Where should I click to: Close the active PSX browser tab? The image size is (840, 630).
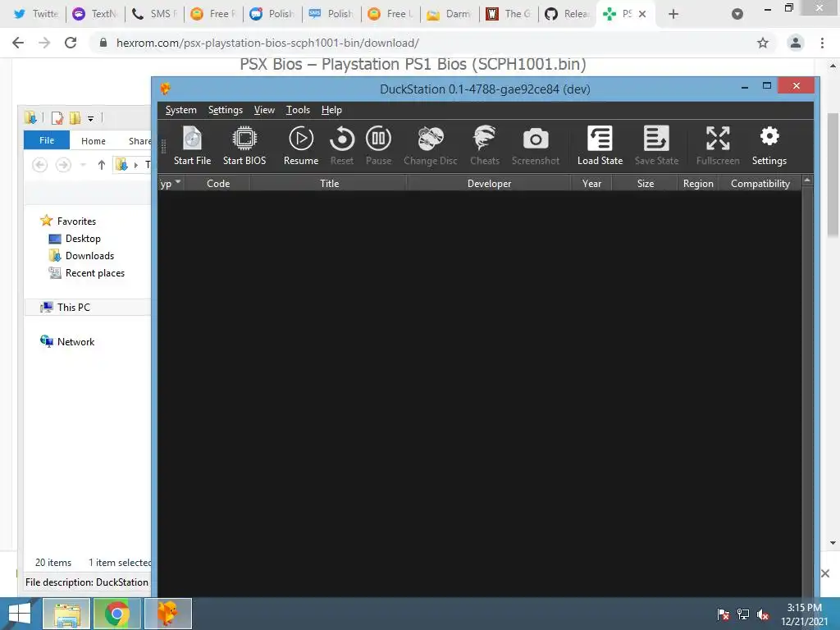642,15
